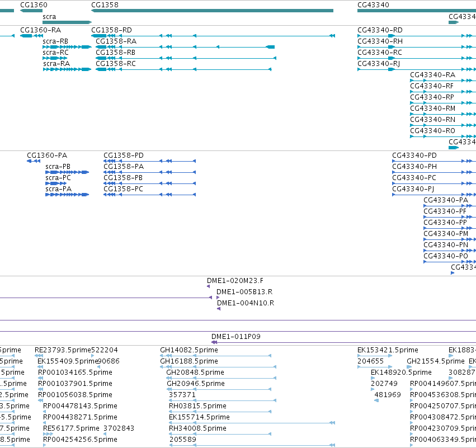
Task: Select EST feature 205589
Action: click(x=183, y=440)
